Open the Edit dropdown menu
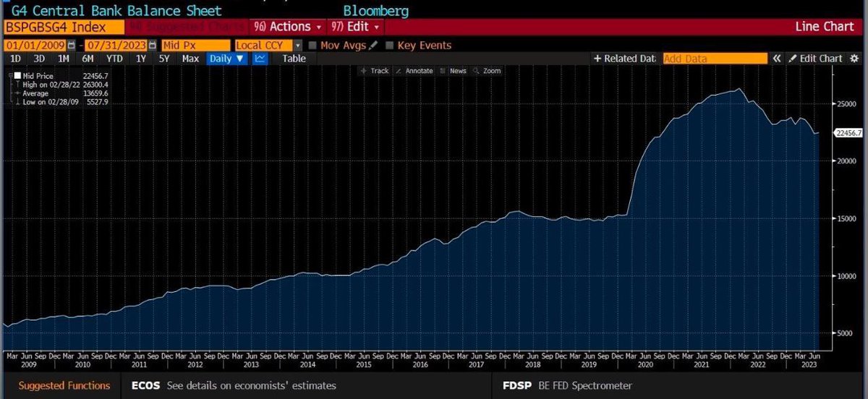The width and height of the screenshot is (868, 399). [355, 27]
